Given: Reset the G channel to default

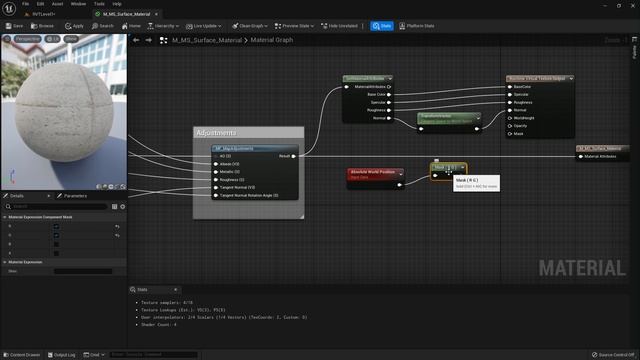Looking at the screenshot, I should (x=118, y=235).
